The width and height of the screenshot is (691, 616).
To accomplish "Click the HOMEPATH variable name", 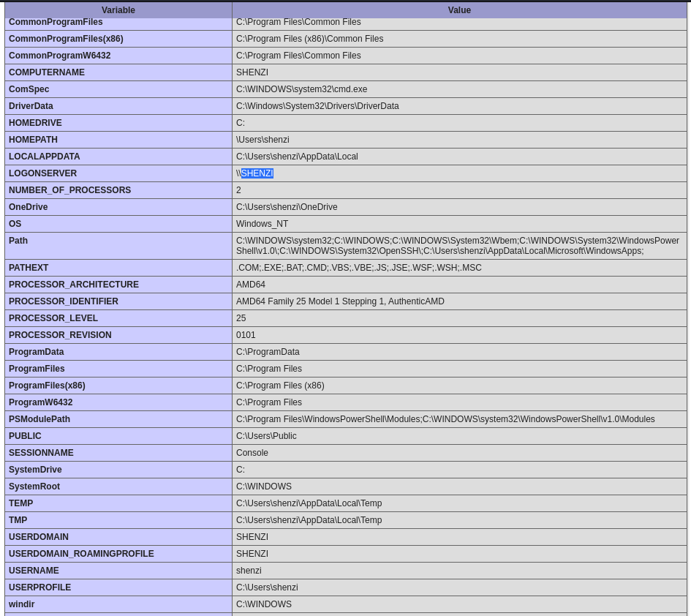I will pyautogui.click(x=33, y=139).
